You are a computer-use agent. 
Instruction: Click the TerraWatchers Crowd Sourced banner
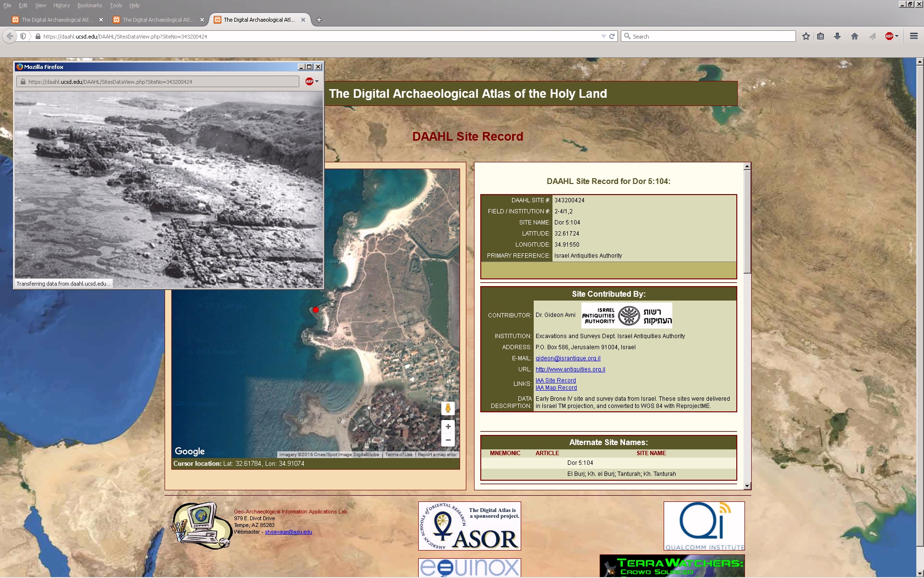[x=672, y=566]
